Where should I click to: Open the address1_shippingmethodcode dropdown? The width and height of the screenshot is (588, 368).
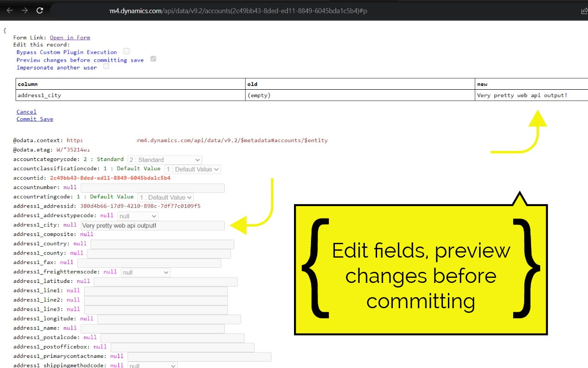153,366
